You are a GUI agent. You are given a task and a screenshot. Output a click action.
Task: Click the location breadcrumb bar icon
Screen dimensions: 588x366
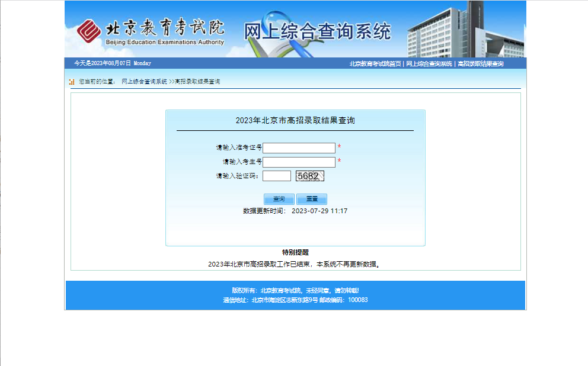click(x=72, y=82)
